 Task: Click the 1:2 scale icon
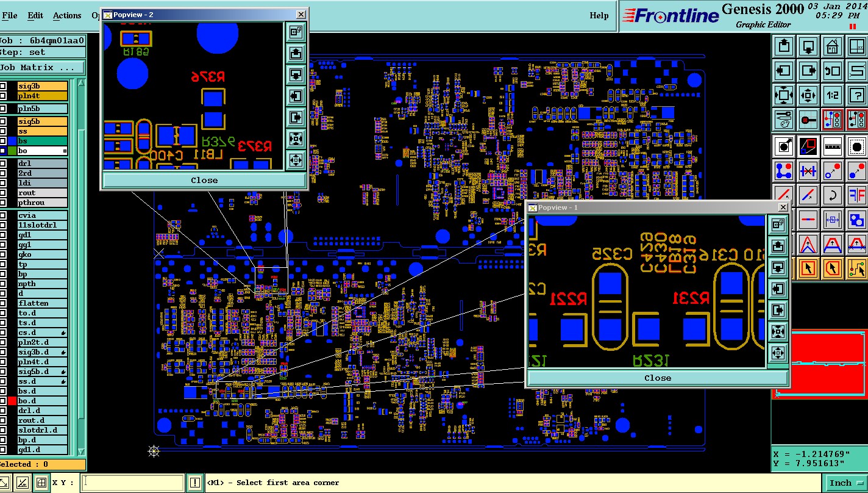pos(833,95)
